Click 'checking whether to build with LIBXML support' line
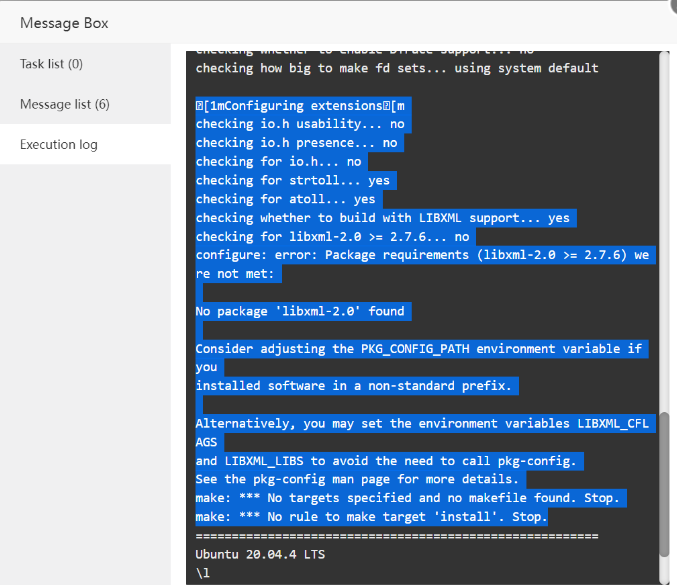The width and height of the screenshot is (677, 585). click(x=383, y=218)
